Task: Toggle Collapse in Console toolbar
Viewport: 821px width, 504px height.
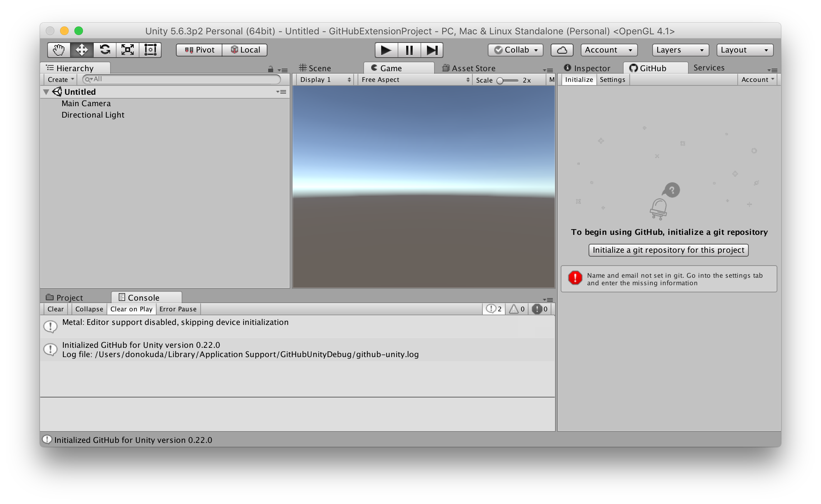Action: (x=89, y=309)
